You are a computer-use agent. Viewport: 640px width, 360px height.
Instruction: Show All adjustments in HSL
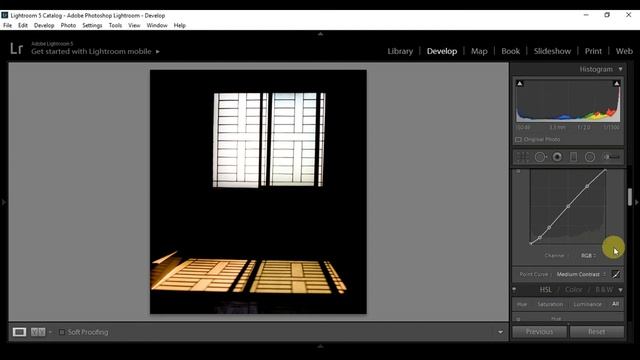click(x=615, y=304)
